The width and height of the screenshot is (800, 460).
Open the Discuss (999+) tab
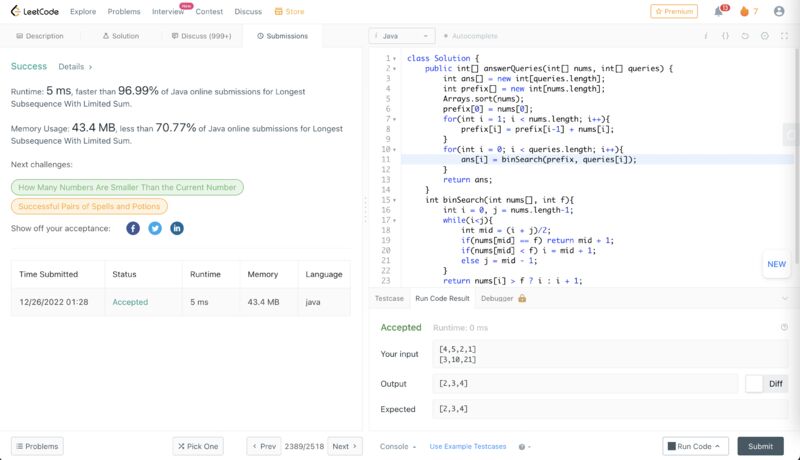click(x=201, y=36)
